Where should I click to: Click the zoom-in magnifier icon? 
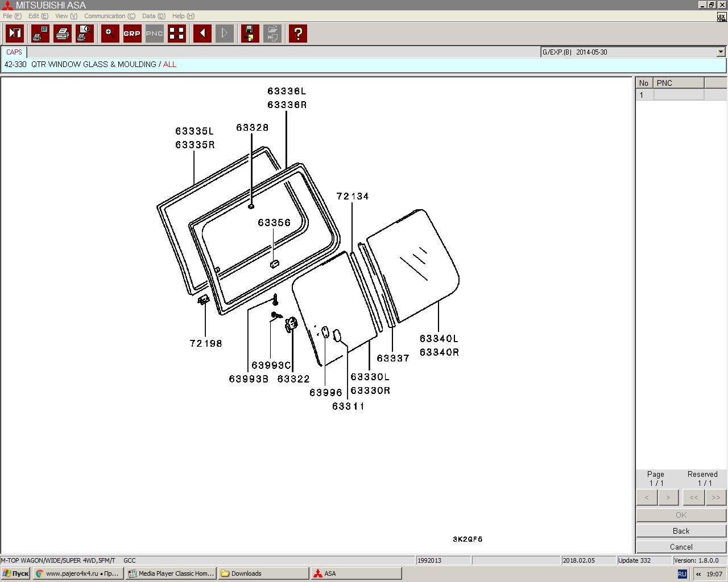110,34
